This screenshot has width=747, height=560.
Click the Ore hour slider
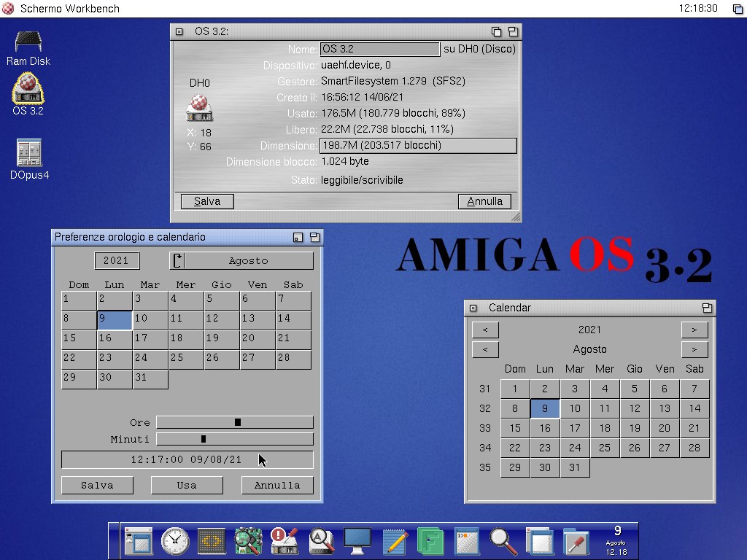[x=235, y=422]
